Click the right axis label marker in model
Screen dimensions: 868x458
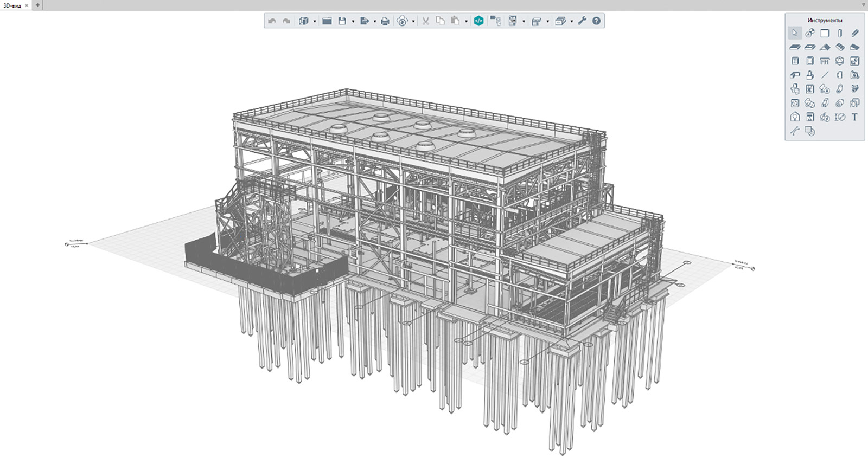(753, 268)
